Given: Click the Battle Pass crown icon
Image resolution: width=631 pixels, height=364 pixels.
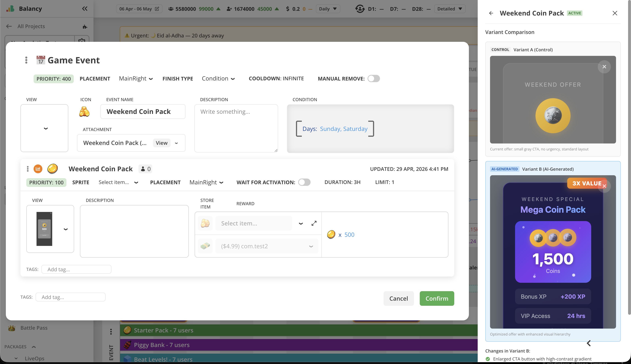Looking at the screenshot, I should pyautogui.click(x=12, y=328).
